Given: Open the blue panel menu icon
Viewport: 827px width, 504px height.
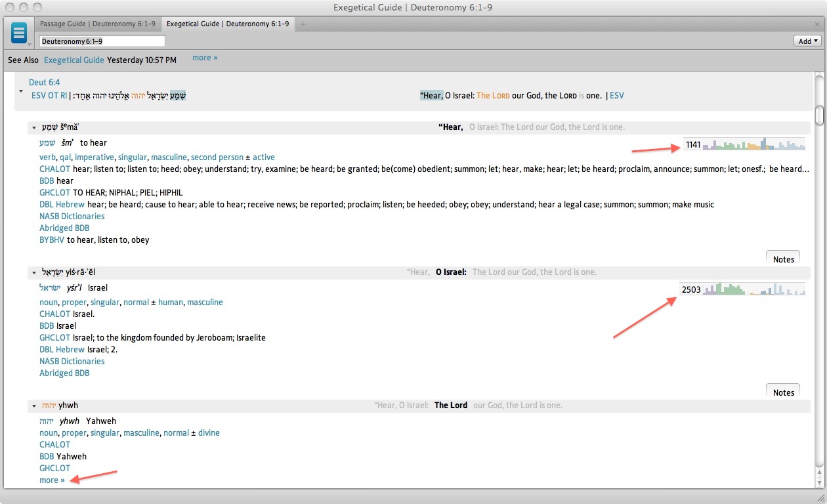Looking at the screenshot, I should pos(19,33).
